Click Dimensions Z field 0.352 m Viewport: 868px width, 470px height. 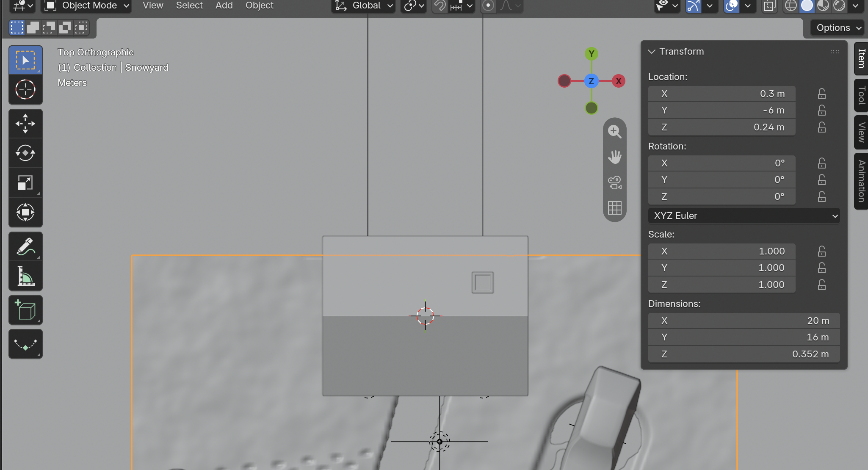click(x=744, y=354)
